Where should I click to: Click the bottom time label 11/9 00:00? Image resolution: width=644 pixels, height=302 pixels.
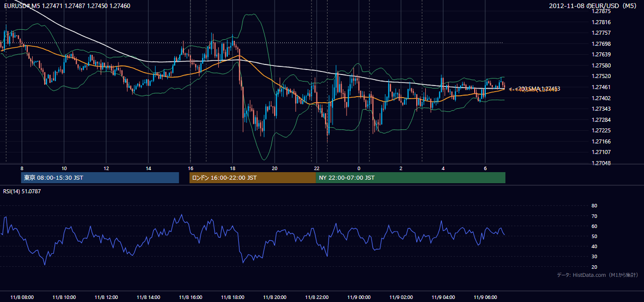tap(359, 297)
